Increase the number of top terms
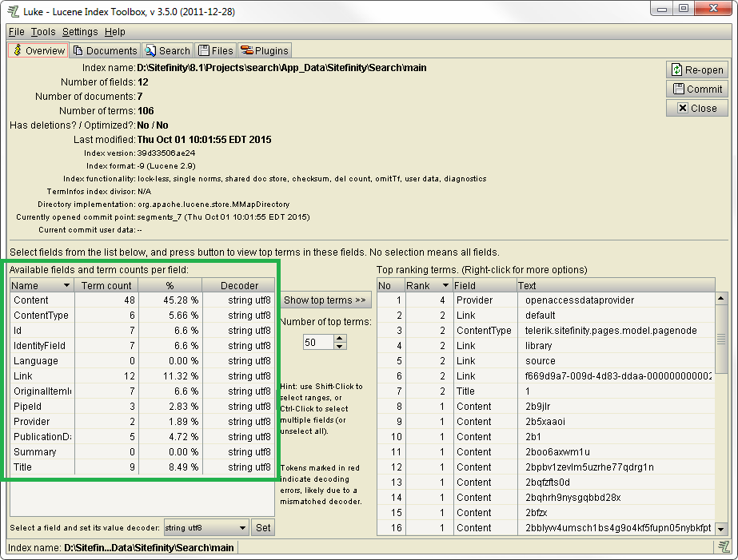Screen dimensions: 738x560 pyautogui.click(x=340, y=338)
